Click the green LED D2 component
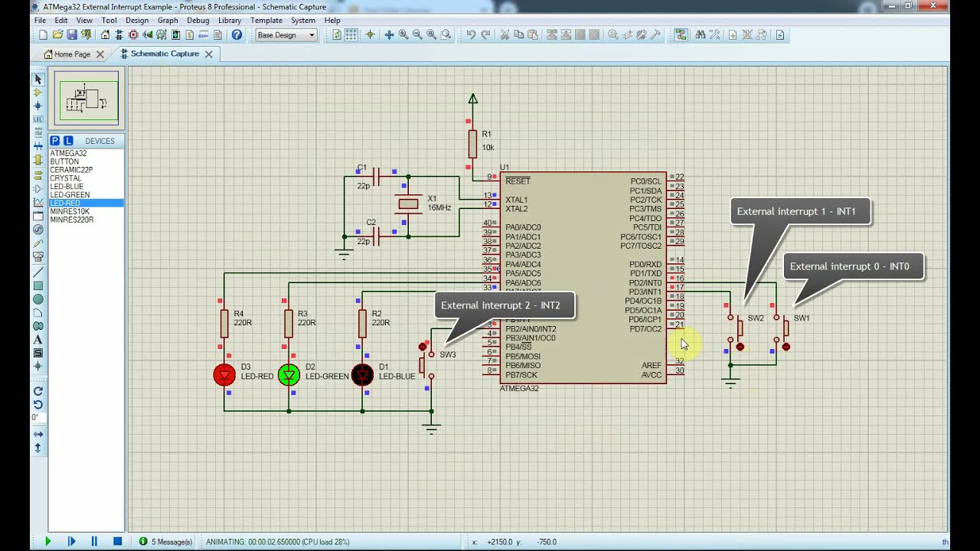980x551 pixels. (x=289, y=374)
